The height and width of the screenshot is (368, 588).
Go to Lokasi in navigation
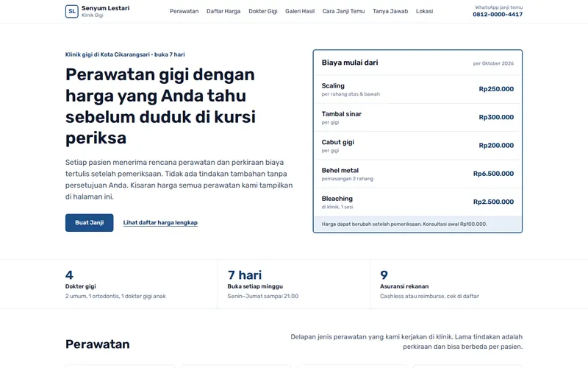point(425,11)
